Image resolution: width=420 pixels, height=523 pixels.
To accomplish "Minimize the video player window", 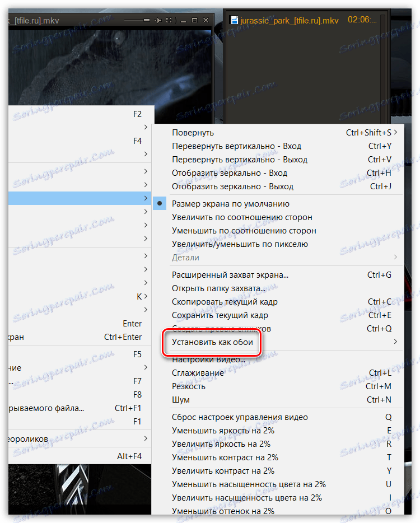I will point(183,21).
